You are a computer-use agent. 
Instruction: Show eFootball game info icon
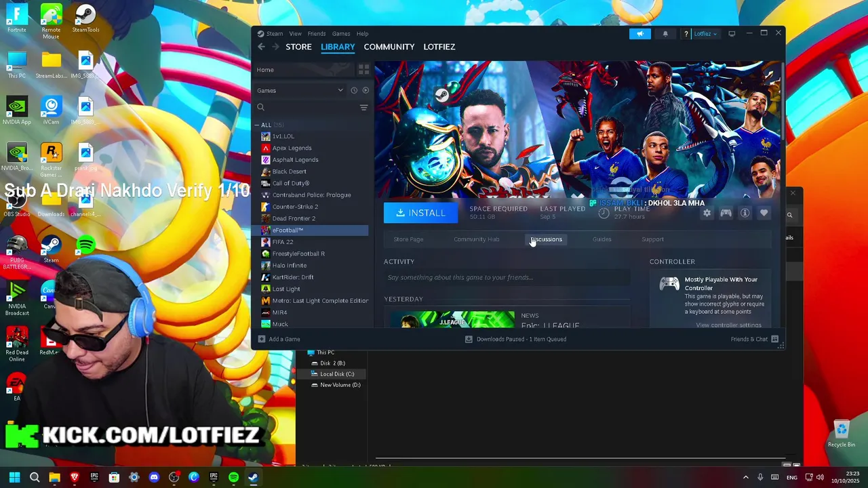point(745,213)
